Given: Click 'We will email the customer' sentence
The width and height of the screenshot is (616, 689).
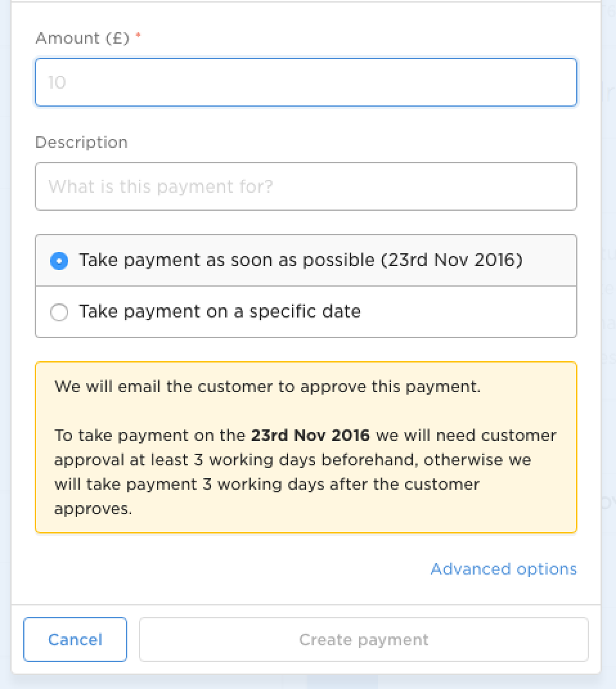Looking at the screenshot, I should pos(267,387).
